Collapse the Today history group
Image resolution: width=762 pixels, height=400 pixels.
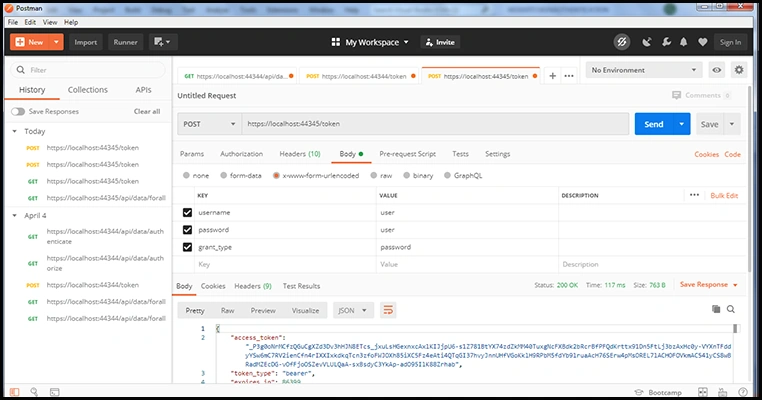[x=15, y=131]
